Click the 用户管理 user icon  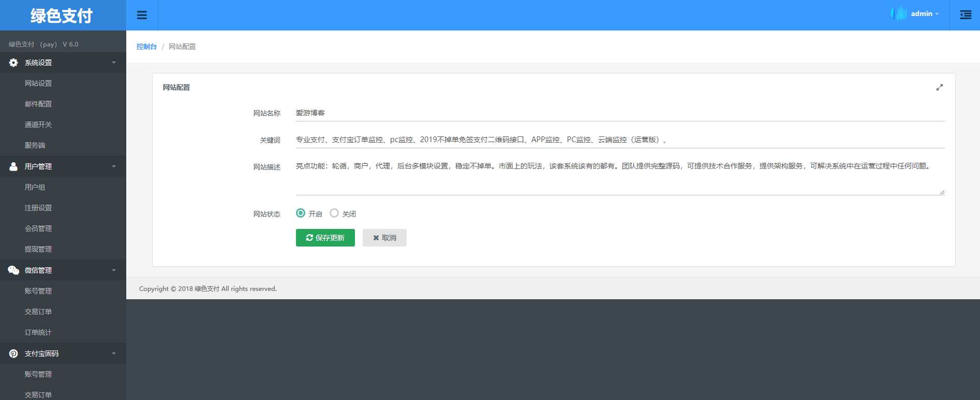click(13, 166)
